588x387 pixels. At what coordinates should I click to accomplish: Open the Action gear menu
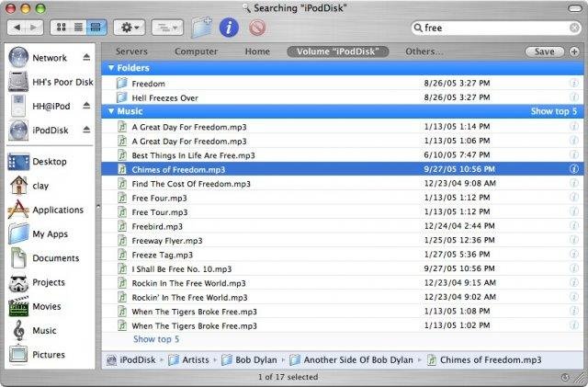click(130, 28)
